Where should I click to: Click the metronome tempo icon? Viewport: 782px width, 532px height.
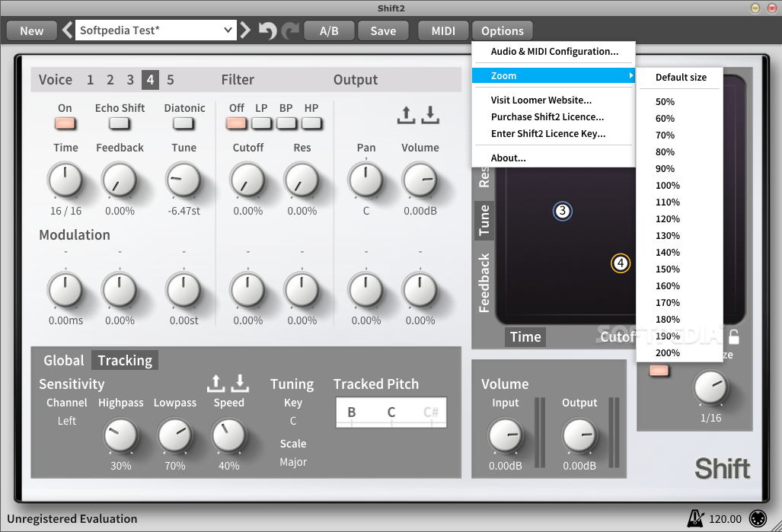pos(695,518)
